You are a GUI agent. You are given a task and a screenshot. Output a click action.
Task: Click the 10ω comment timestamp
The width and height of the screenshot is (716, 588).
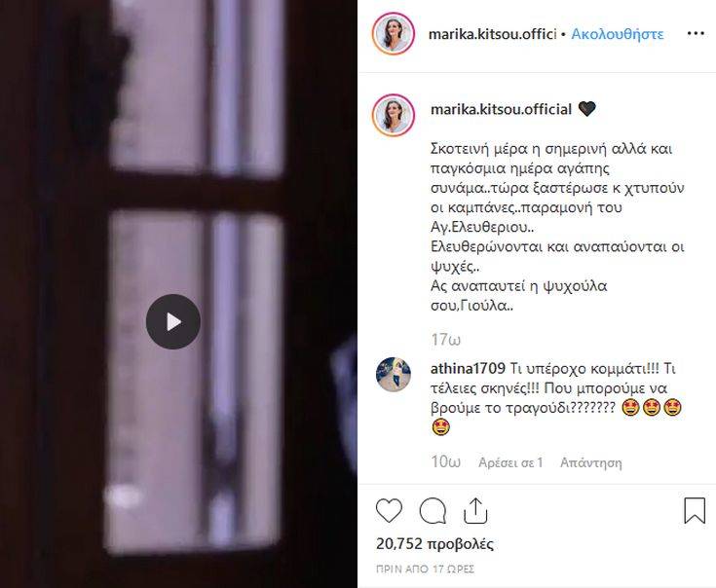(x=446, y=461)
